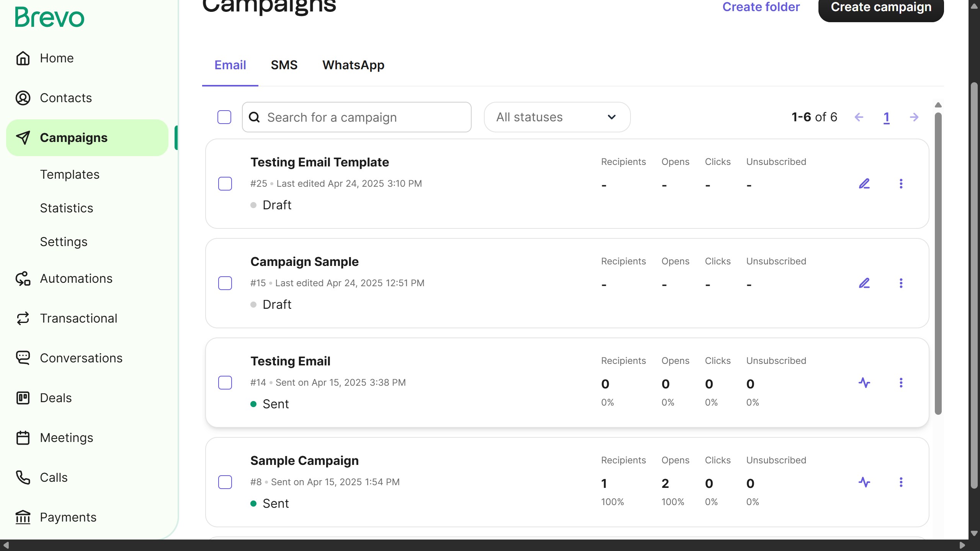Viewport: 980px width, 551px height.
Task: Click the campaign list vertical scrollbar
Action: coord(938,264)
